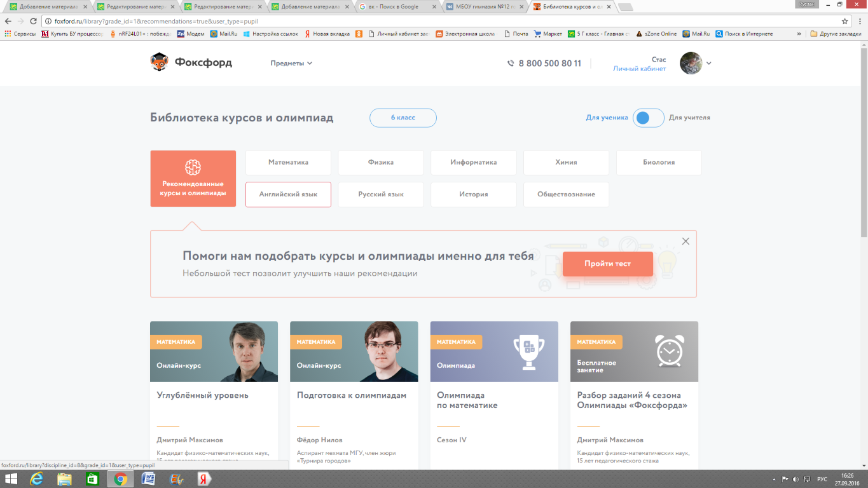The height and width of the screenshot is (488, 868).
Task: Open the Новая вкладка bookmark
Action: click(327, 34)
